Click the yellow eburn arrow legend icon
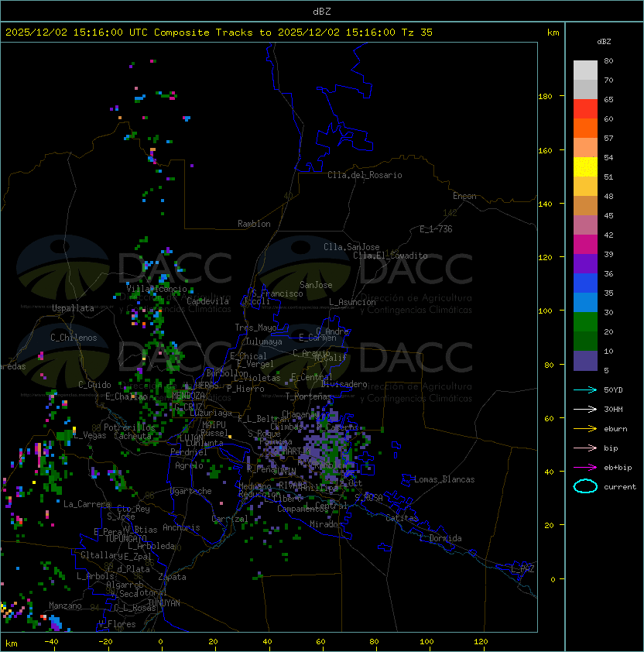 pyautogui.click(x=585, y=429)
